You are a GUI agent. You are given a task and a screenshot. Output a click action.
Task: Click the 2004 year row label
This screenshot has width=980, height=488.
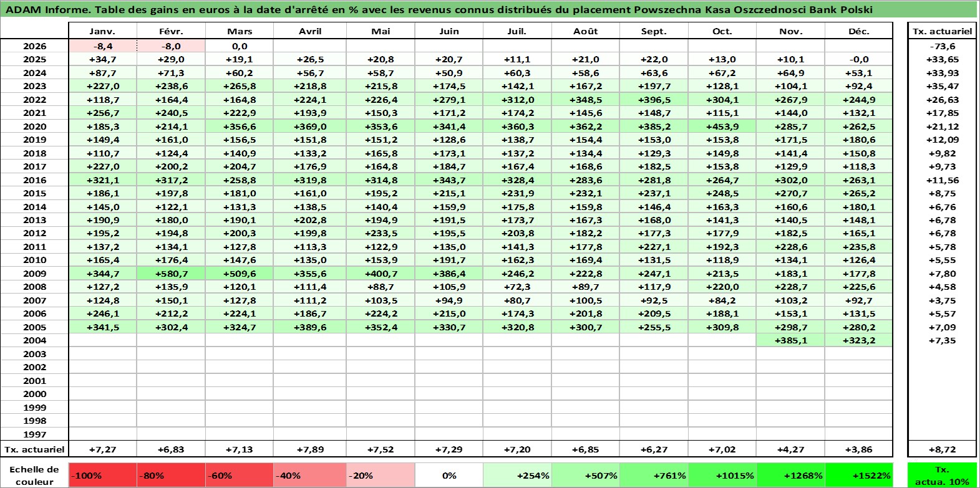coord(34,340)
